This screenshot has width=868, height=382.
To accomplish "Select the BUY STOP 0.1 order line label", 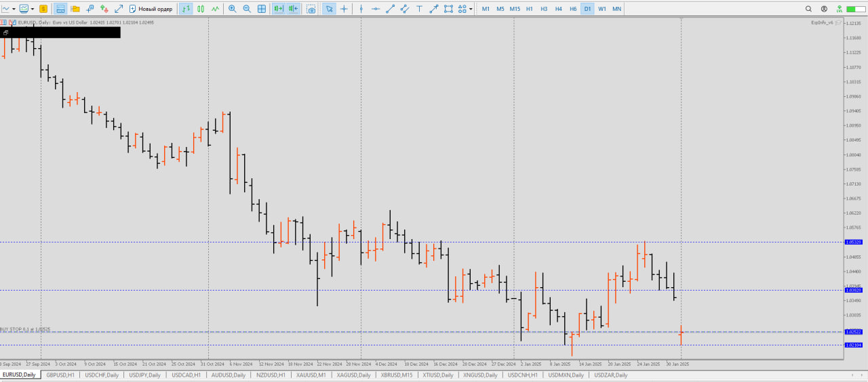I will coord(25,329).
